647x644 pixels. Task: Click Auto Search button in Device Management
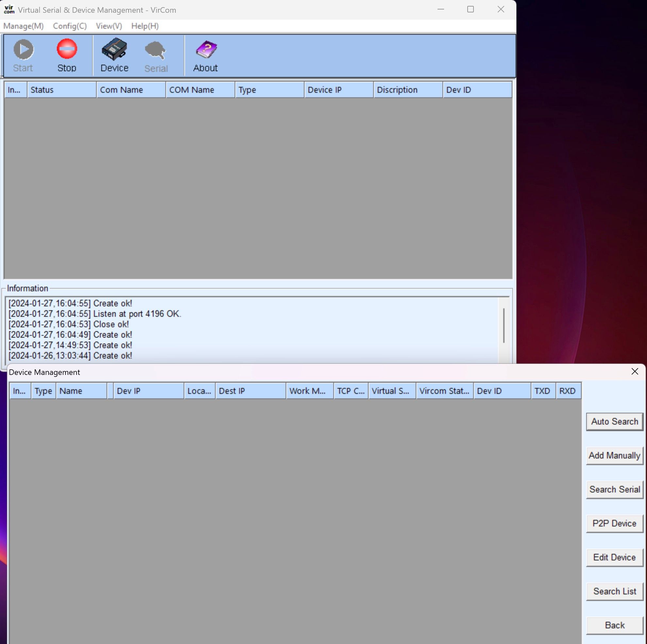(x=614, y=421)
